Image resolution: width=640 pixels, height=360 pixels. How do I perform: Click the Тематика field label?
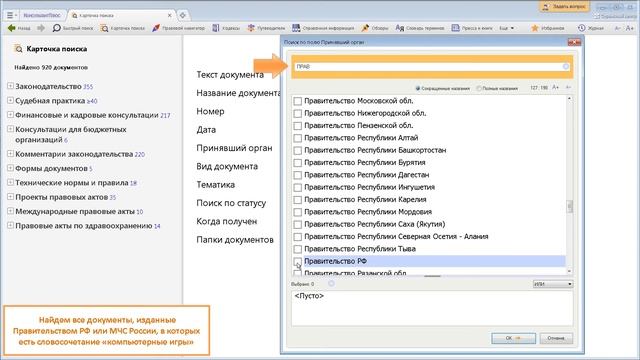(216, 185)
